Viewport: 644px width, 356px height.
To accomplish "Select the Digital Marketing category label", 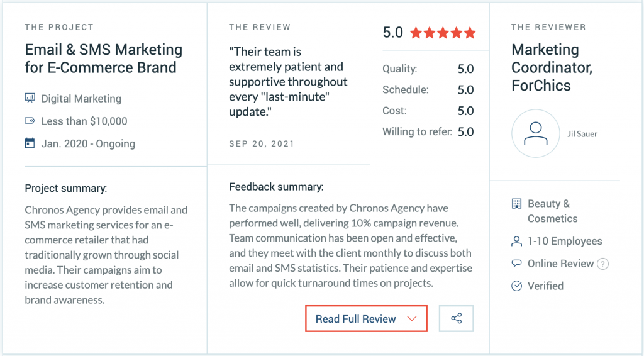I will pos(81,99).
